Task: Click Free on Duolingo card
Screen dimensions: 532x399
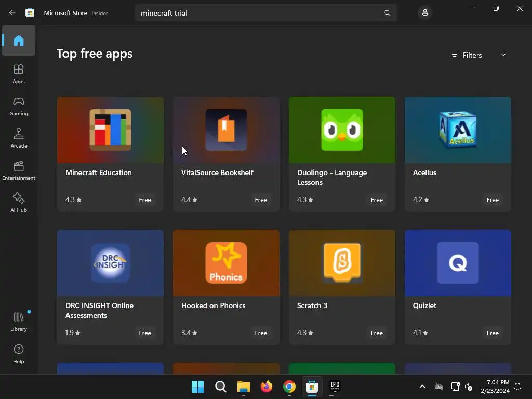Action: [377, 200]
